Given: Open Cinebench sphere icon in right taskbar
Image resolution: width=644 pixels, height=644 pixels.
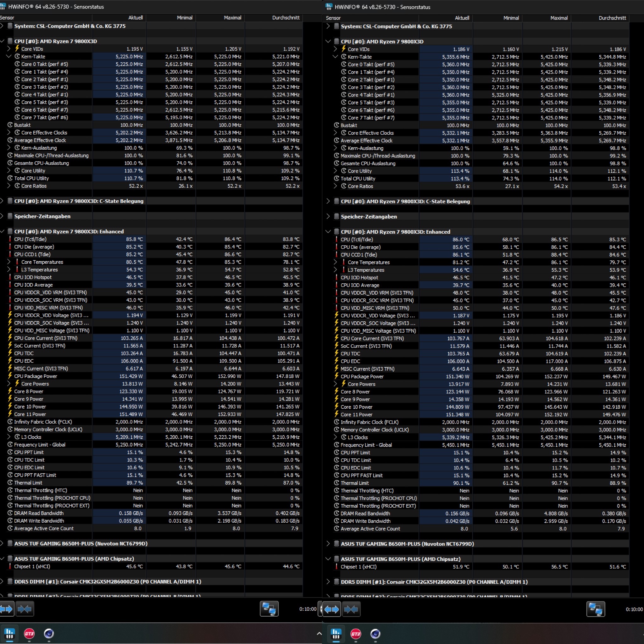Looking at the screenshot, I should (375, 634).
